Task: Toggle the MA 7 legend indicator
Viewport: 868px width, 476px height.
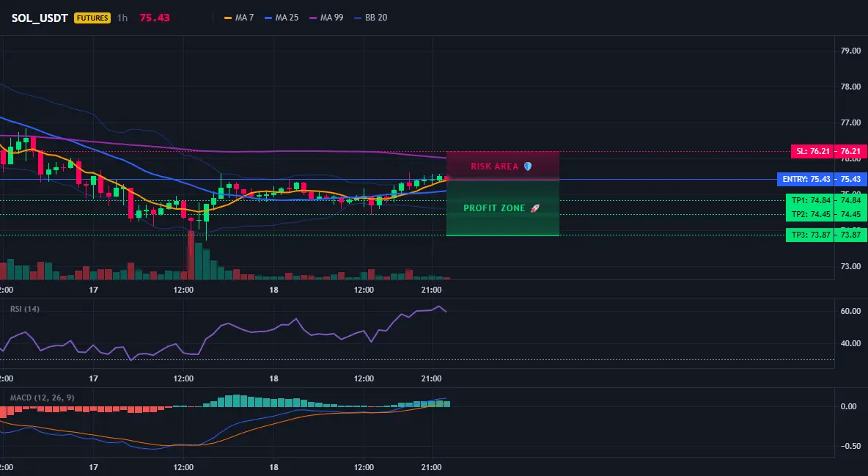Action: point(238,18)
